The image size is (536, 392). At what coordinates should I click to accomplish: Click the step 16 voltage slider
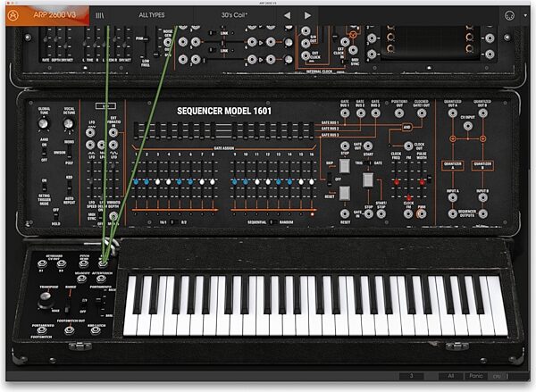coord(312,182)
